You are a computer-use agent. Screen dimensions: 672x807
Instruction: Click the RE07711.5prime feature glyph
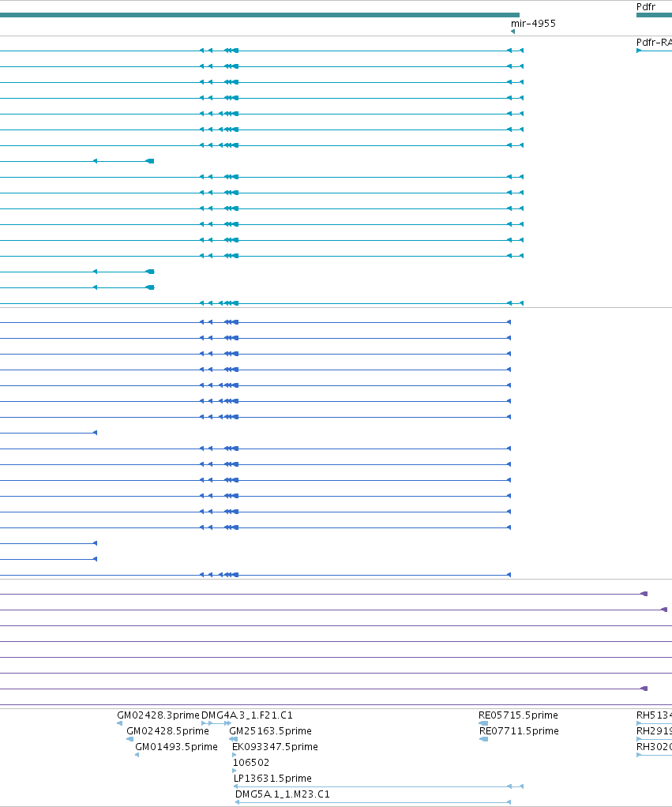coord(484,739)
